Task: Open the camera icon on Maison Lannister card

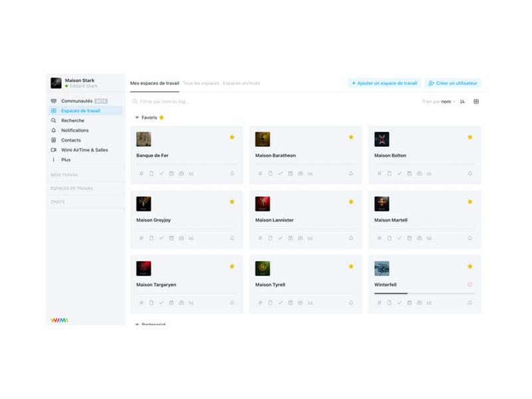Action: click(301, 238)
